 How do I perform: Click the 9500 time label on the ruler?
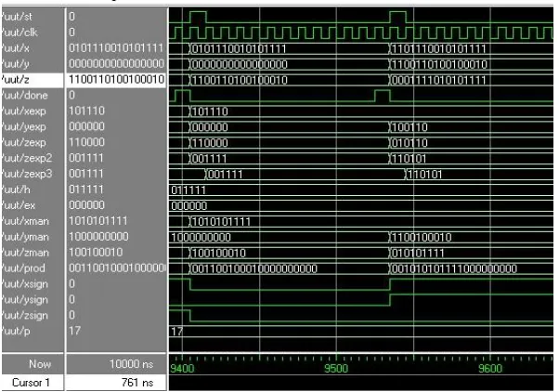click(x=336, y=369)
